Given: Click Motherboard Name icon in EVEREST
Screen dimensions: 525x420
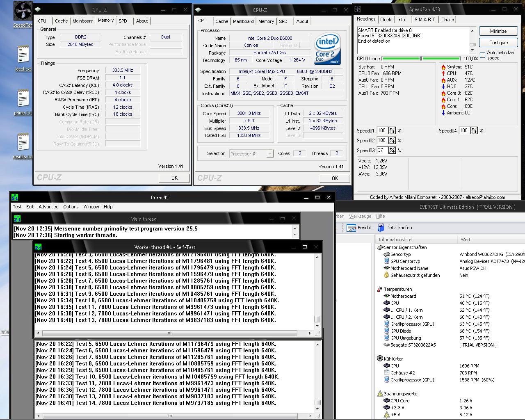Looking at the screenshot, I should [386, 268].
